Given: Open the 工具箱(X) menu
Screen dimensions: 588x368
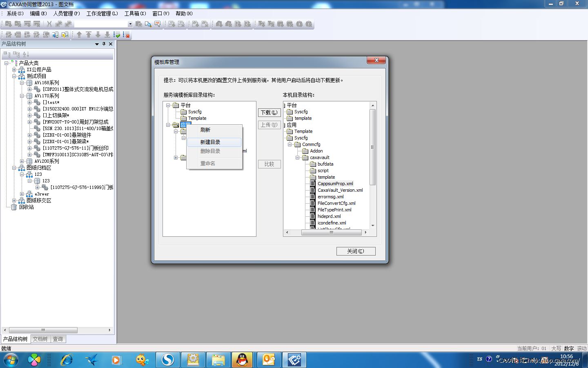Looking at the screenshot, I should (x=135, y=13).
